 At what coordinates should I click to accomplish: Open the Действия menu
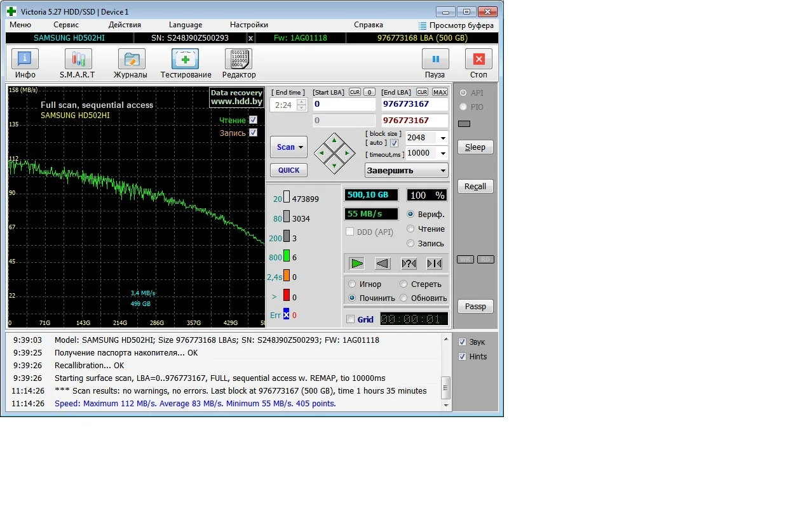click(125, 25)
